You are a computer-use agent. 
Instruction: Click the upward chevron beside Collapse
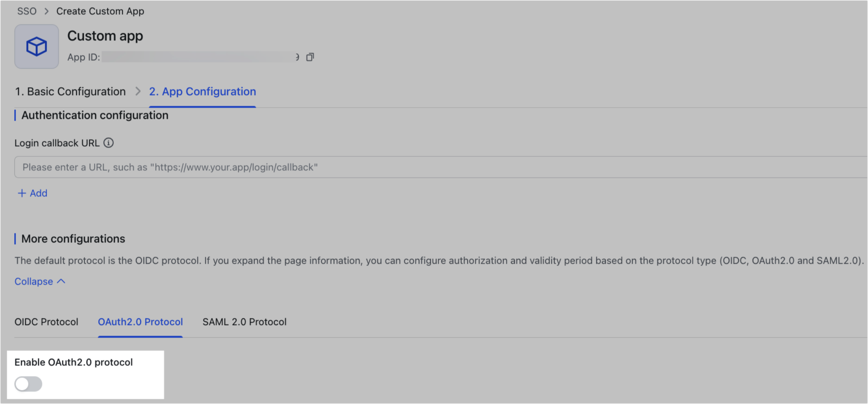62,281
